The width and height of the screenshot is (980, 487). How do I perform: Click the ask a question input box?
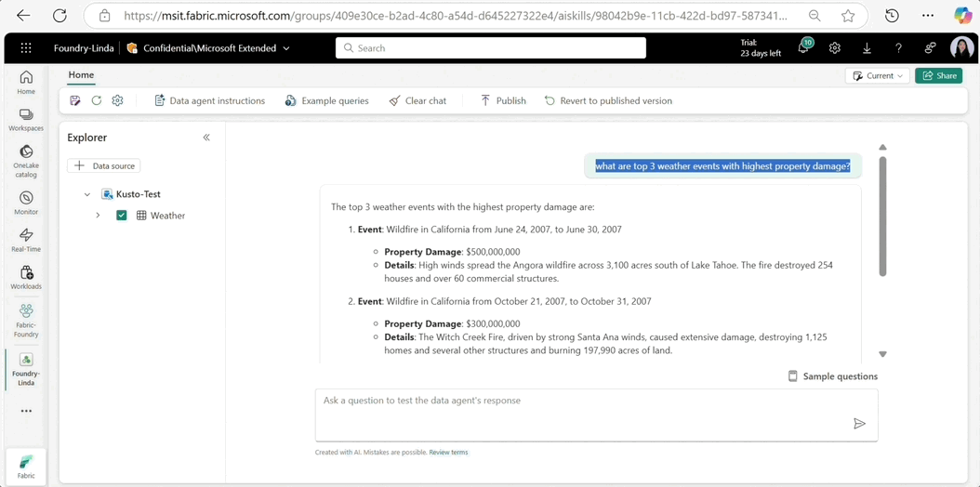[x=596, y=415]
